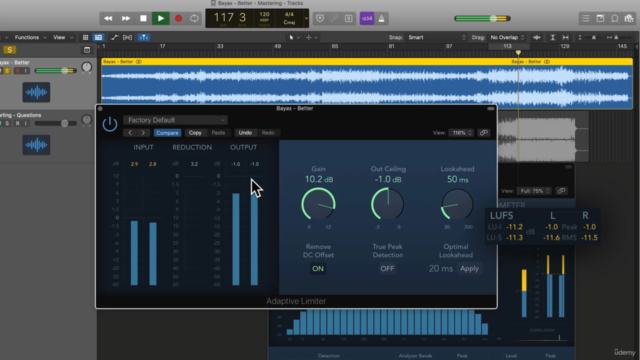
Task: Click the Bayax - Better track pan knob
Action: 87,67
